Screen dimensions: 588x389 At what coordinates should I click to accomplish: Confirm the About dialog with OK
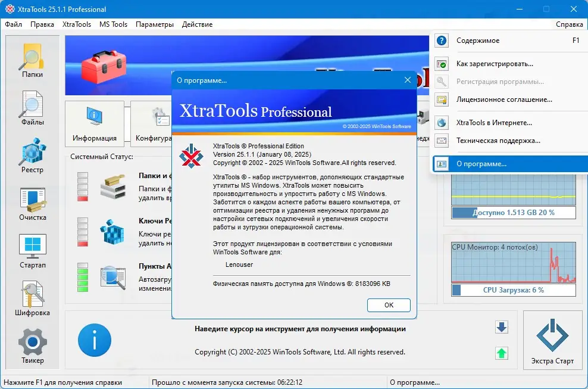point(389,305)
